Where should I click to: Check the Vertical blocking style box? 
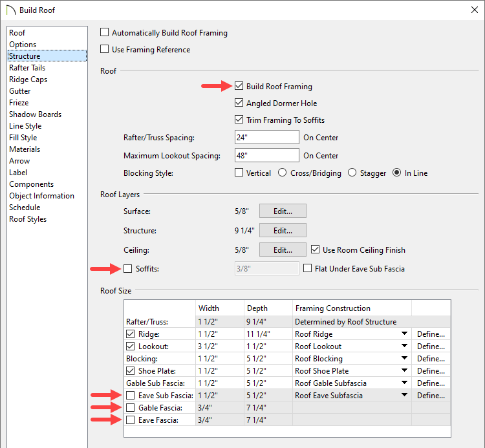tap(239, 173)
